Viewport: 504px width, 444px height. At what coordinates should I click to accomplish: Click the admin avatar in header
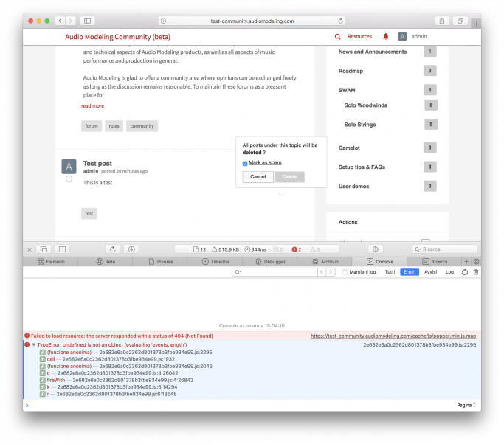[402, 37]
